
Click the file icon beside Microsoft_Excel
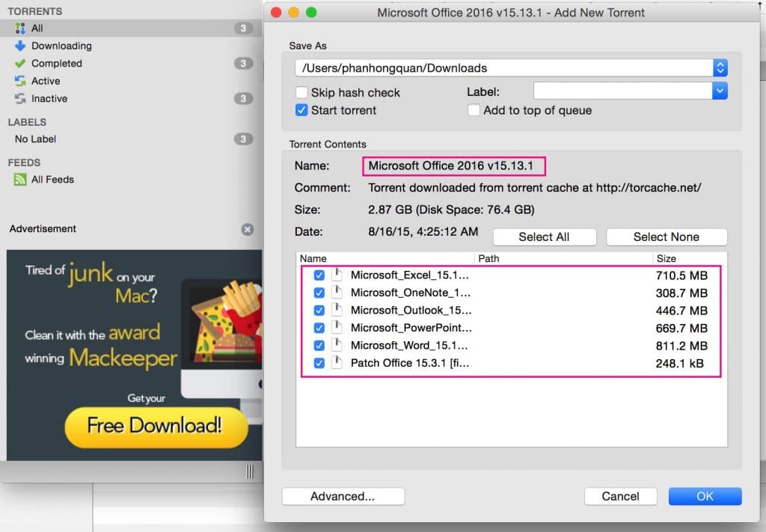point(337,275)
